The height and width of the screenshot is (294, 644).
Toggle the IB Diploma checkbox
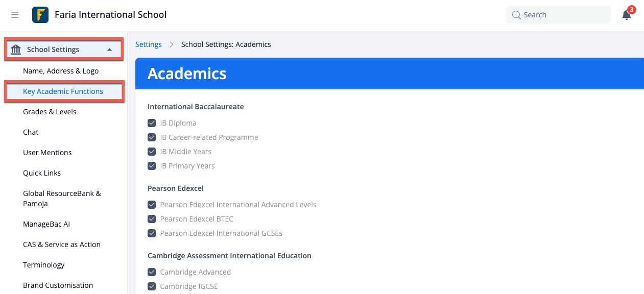152,123
